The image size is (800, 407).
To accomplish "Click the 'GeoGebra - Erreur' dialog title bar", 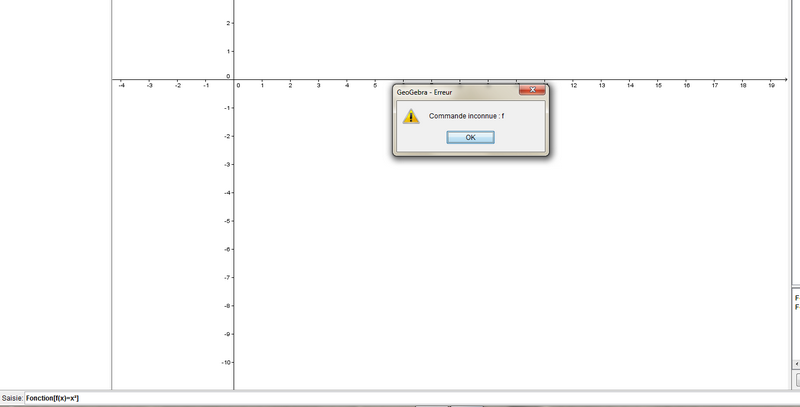I will pyautogui.click(x=450, y=90).
